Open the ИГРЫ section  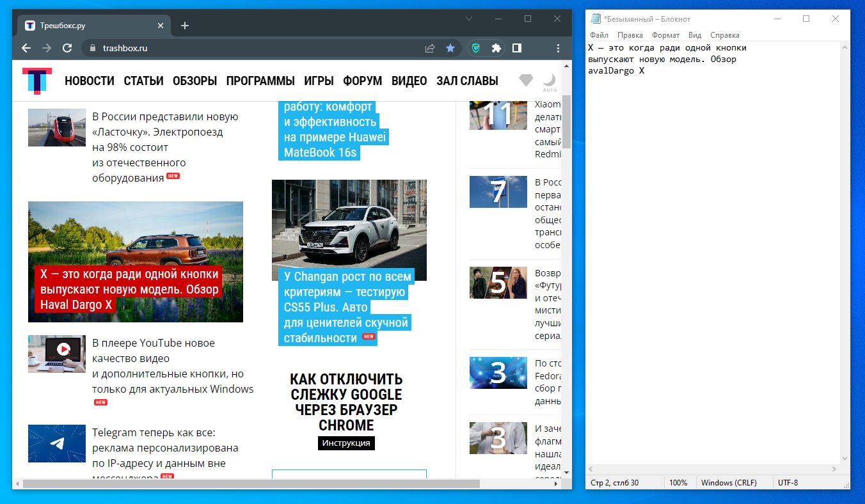(x=319, y=81)
